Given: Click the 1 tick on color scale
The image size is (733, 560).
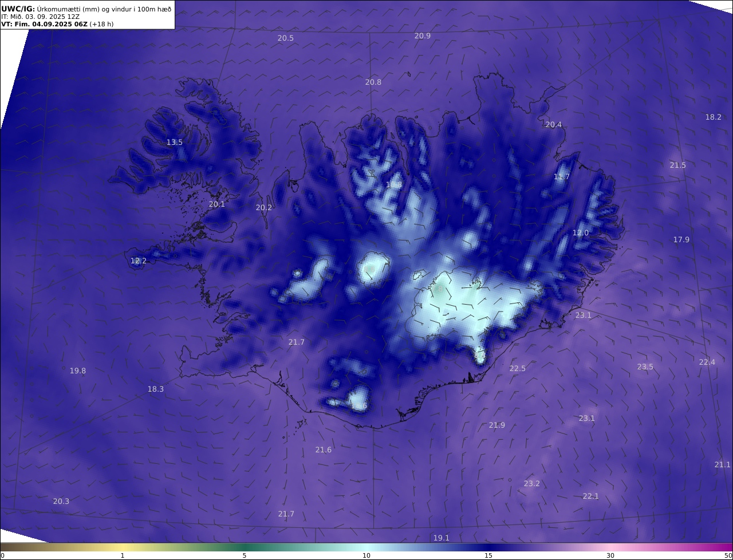Looking at the screenshot, I should tap(123, 555).
